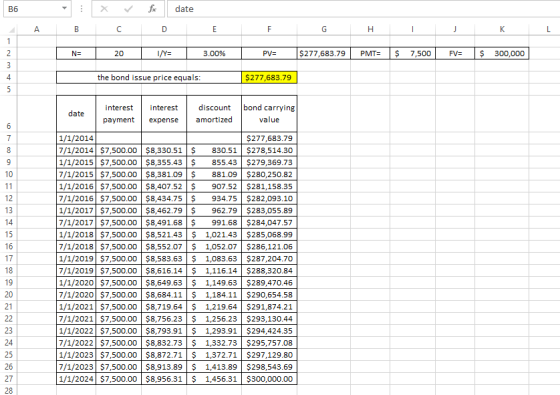Open the Name Box dropdown arrow
This screenshot has height=395, width=560.
tap(64, 8)
